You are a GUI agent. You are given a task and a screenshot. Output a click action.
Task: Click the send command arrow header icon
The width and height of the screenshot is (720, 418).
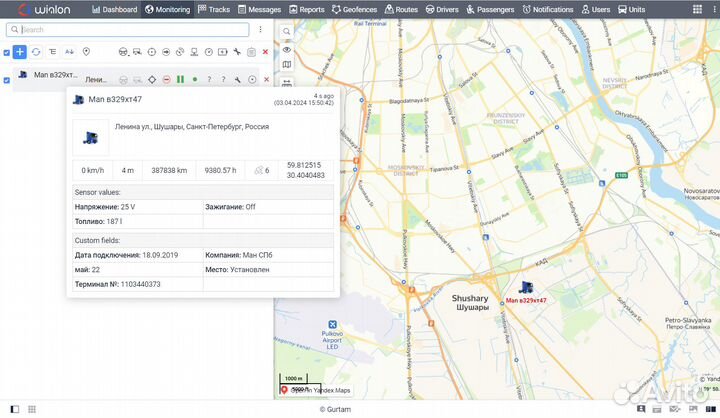pyautogui.click(x=166, y=52)
